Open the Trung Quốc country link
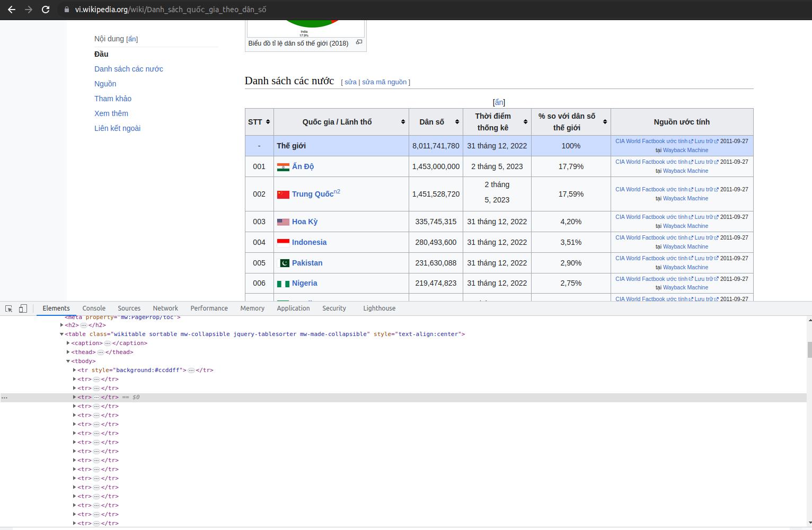 (312, 195)
